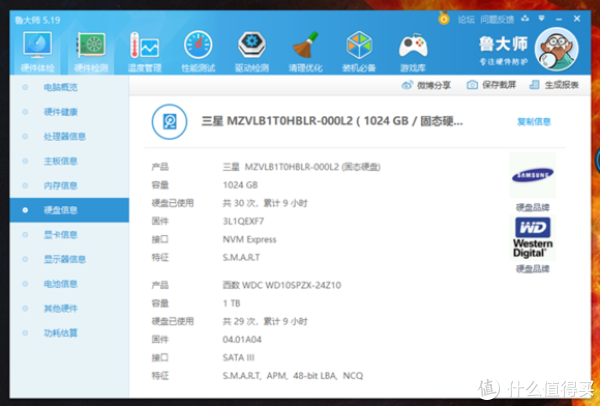Image resolution: width=600 pixels, height=406 pixels.
Task: Minimize the 鲁大师 window
Action: 559,19
